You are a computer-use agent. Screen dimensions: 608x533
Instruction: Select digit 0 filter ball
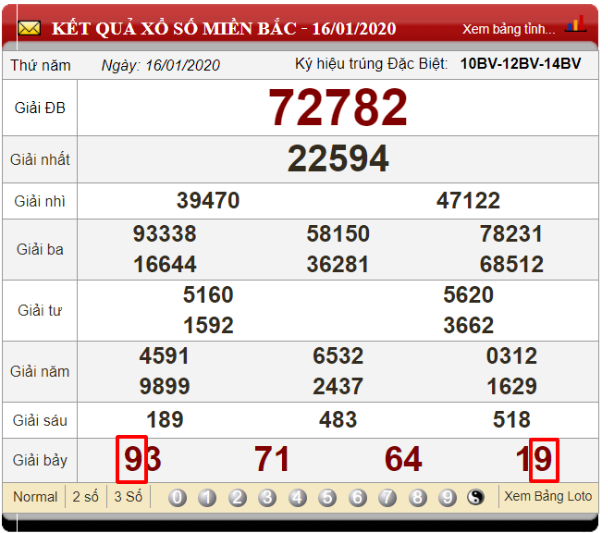177,497
